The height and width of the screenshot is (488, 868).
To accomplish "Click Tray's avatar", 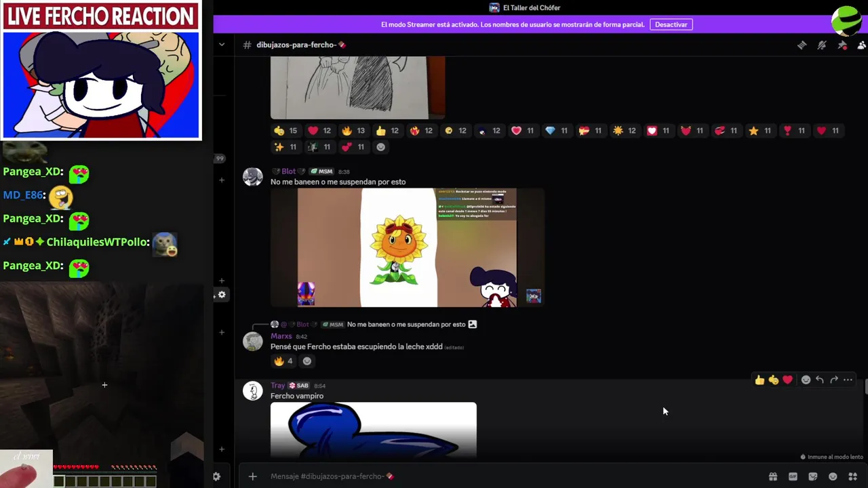I will pos(253,391).
